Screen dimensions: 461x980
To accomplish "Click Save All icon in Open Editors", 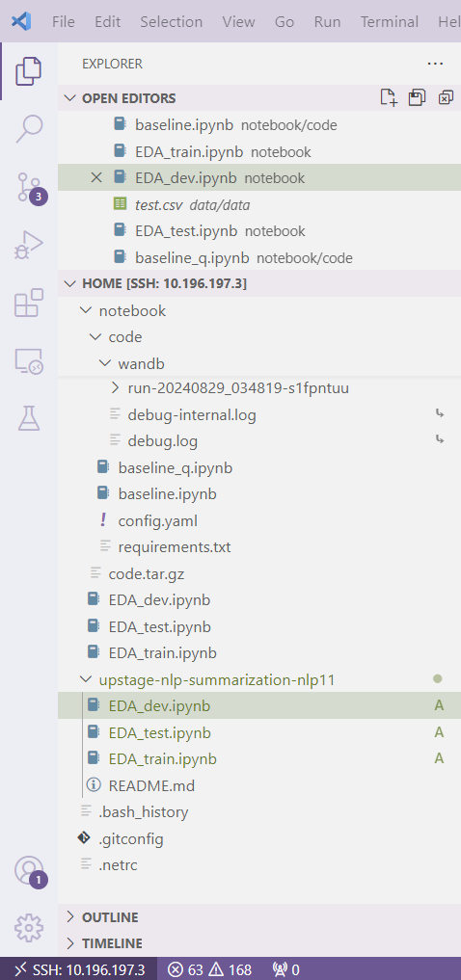I will pos(417,97).
